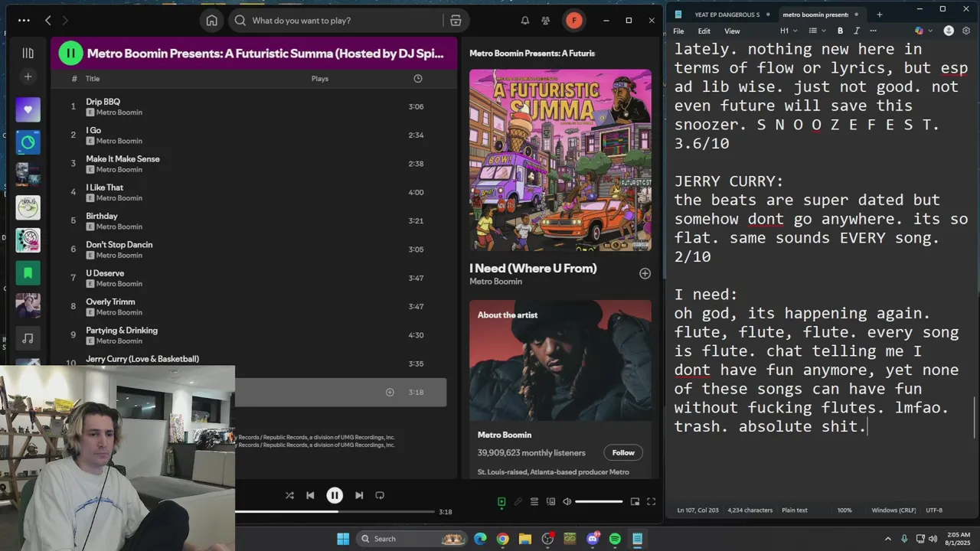Open the Spotify user profile avatar
Image resolution: width=980 pixels, height=551 pixels.
[573, 21]
